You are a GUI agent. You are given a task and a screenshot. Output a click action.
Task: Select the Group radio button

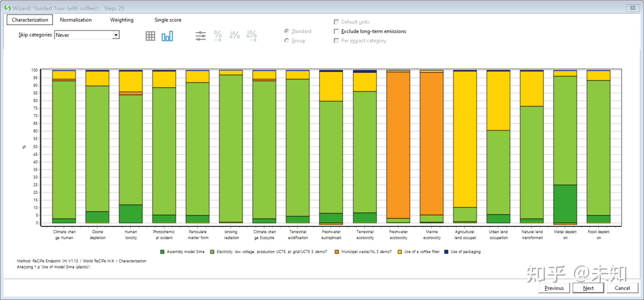pos(287,41)
